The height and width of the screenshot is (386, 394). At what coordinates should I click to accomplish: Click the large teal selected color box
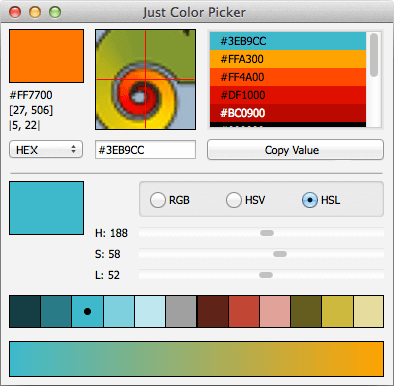tap(46, 208)
